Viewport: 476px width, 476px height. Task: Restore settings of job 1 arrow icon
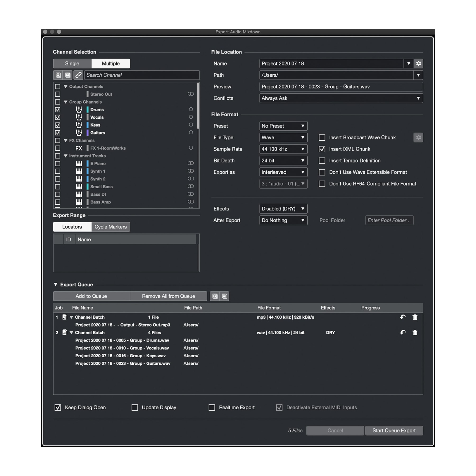click(403, 317)
